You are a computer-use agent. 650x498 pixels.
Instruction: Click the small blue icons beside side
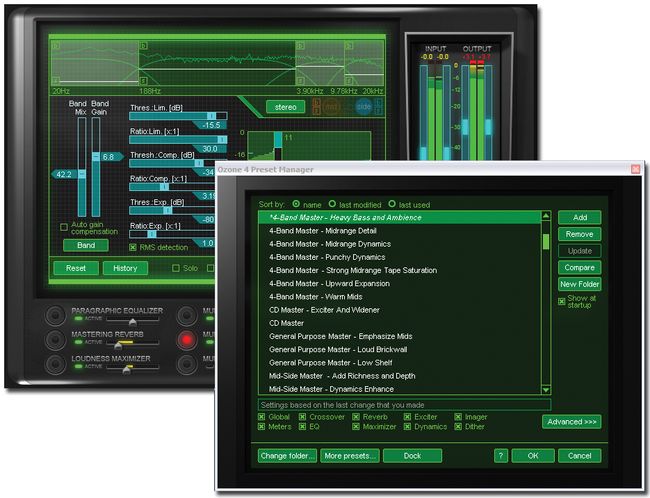378,107
